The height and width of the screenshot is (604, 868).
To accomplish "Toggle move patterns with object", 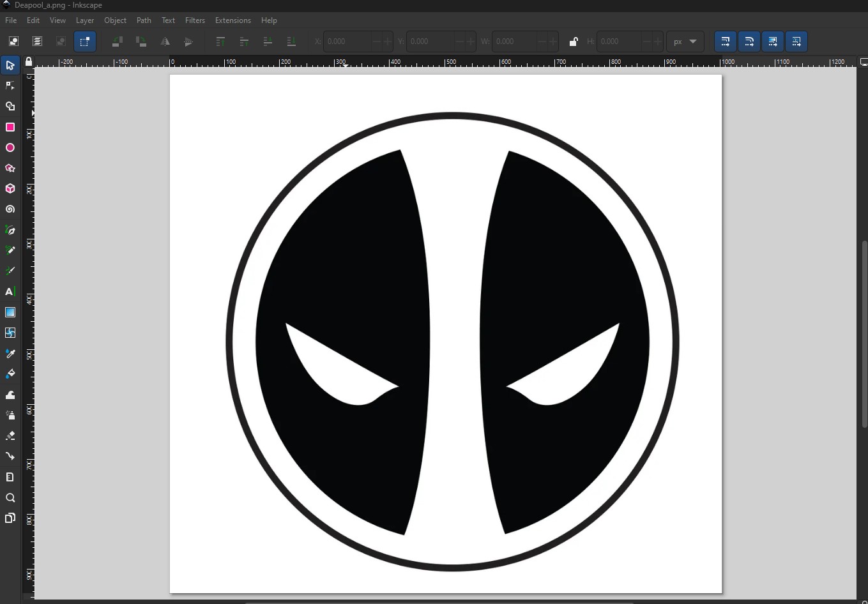I will [x=796, y=42].
